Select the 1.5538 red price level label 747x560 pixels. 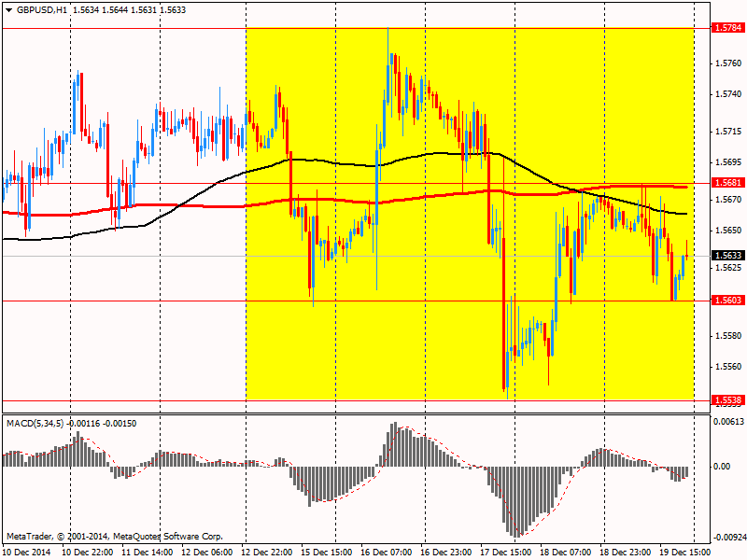(x=728, y=400)
